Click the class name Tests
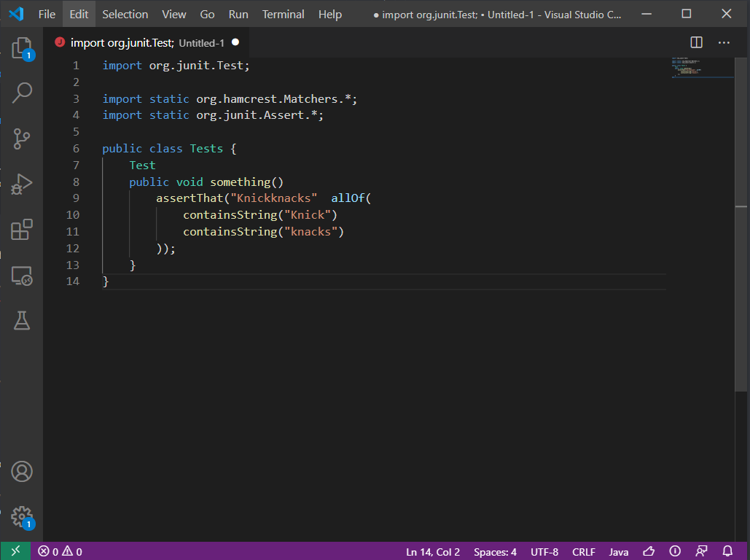The height and width of the screenshot is (560, 750). pos(206,149)
